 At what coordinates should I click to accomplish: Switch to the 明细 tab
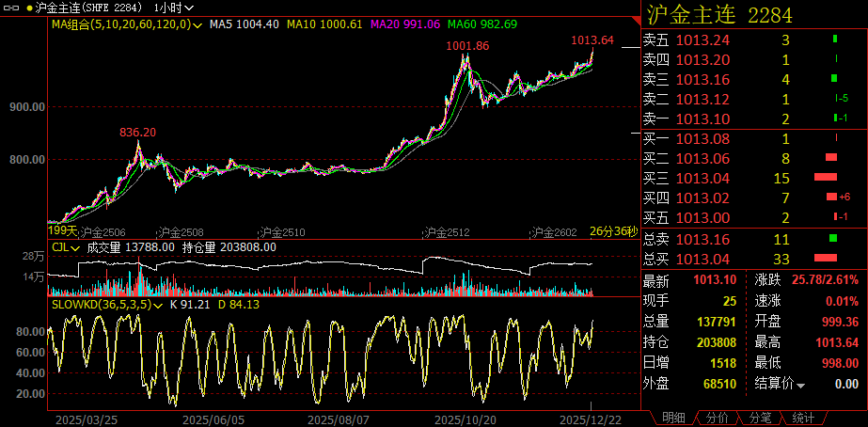coord(673,418)
